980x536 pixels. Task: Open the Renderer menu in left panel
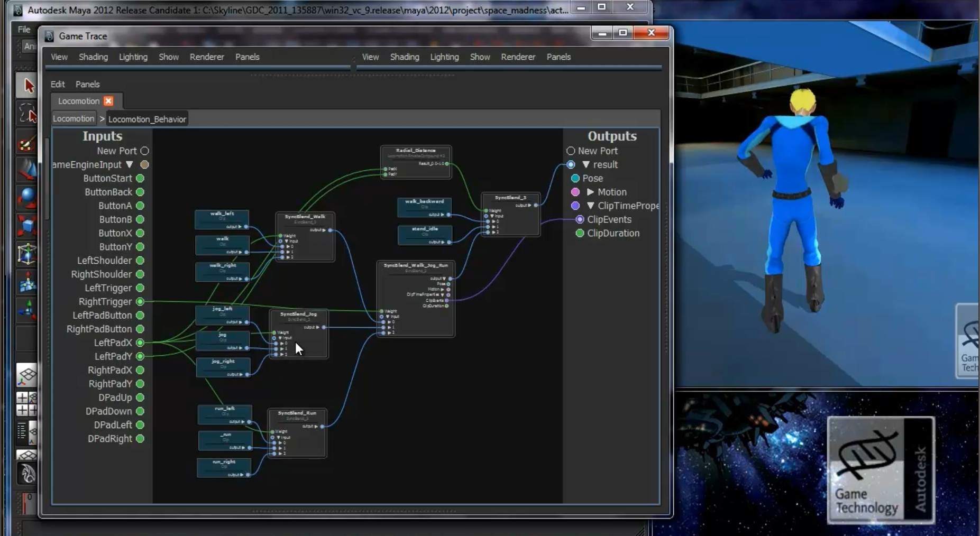(207, 57)
